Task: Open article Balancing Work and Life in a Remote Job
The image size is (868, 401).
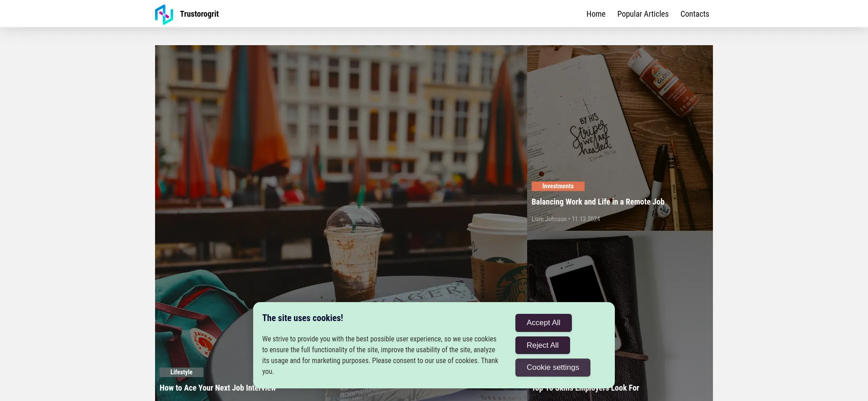Action: click(598, 202)
